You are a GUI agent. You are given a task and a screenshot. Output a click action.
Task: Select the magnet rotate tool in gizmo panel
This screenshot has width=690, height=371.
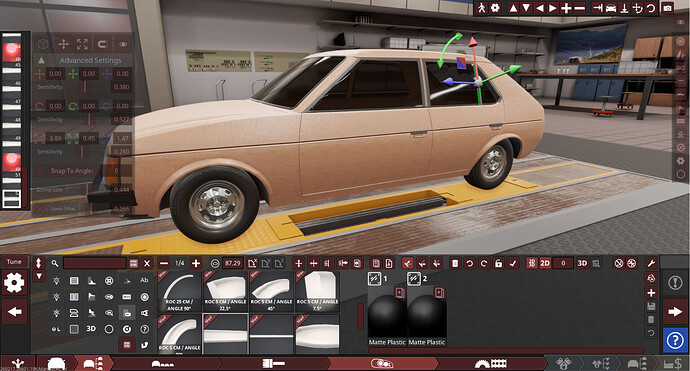(102, 44)
